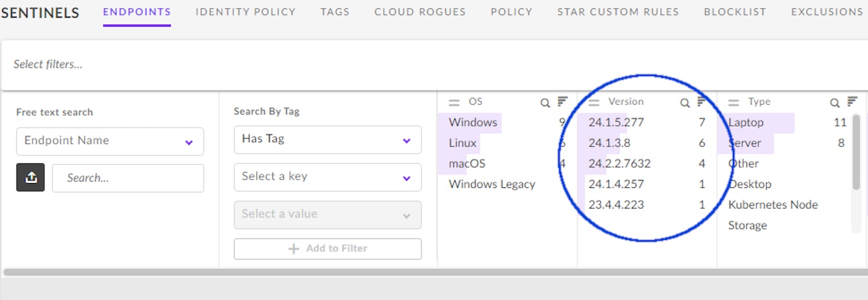868x300 pixels.
Task: Click the upload icon beside Search field
Action: 31,178
